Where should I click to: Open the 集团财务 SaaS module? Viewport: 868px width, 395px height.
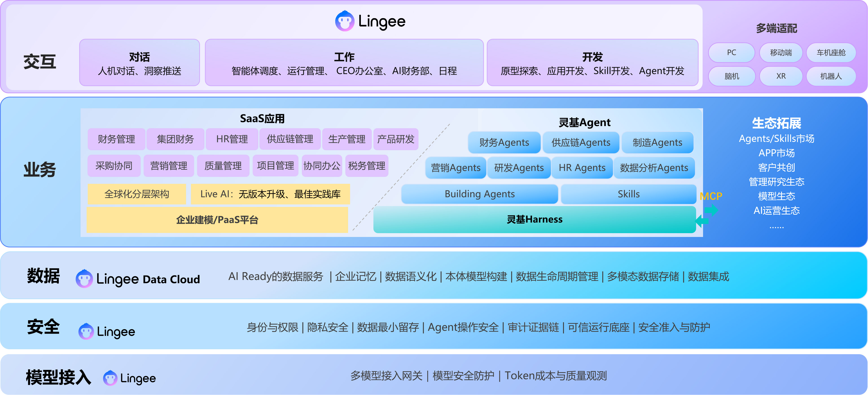click(x=175, y=139)
